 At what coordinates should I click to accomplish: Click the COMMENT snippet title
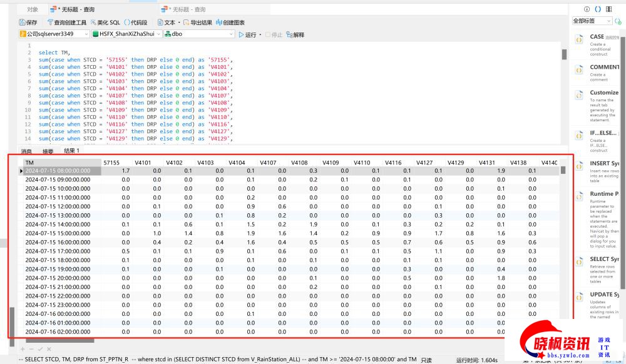click(605, 67)
